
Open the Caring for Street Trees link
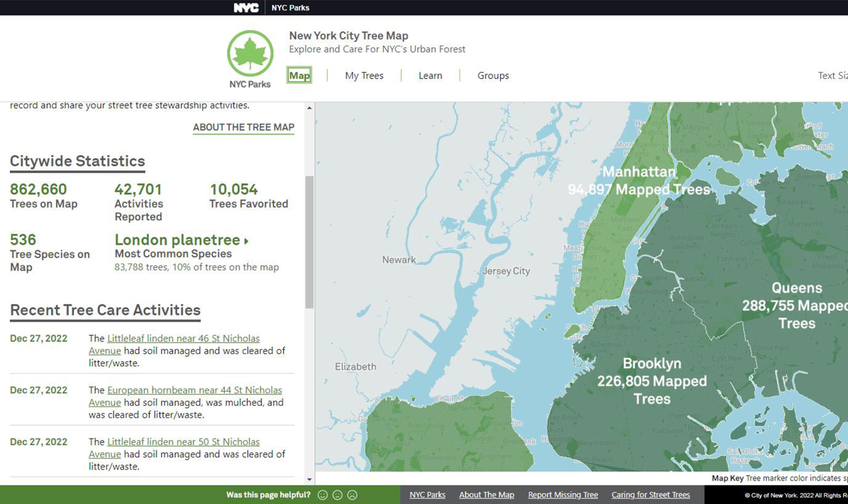pos(651,494)
